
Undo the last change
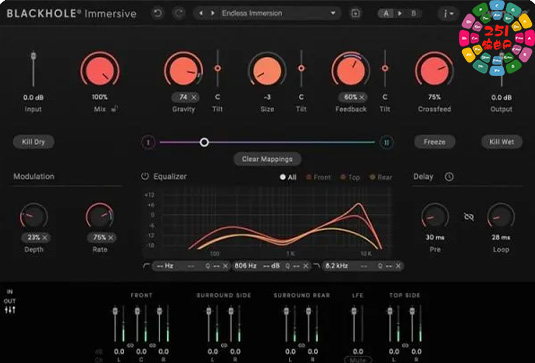158,13
